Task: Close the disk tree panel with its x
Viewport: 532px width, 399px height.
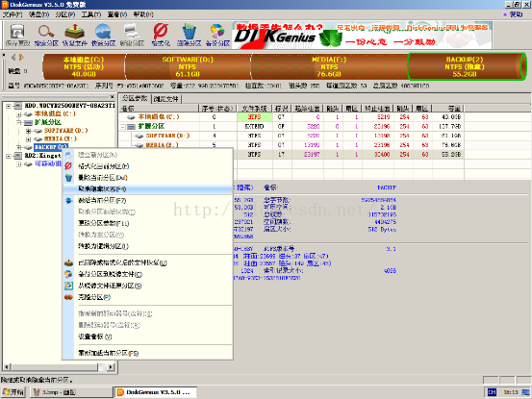Action: coord(113,97)
